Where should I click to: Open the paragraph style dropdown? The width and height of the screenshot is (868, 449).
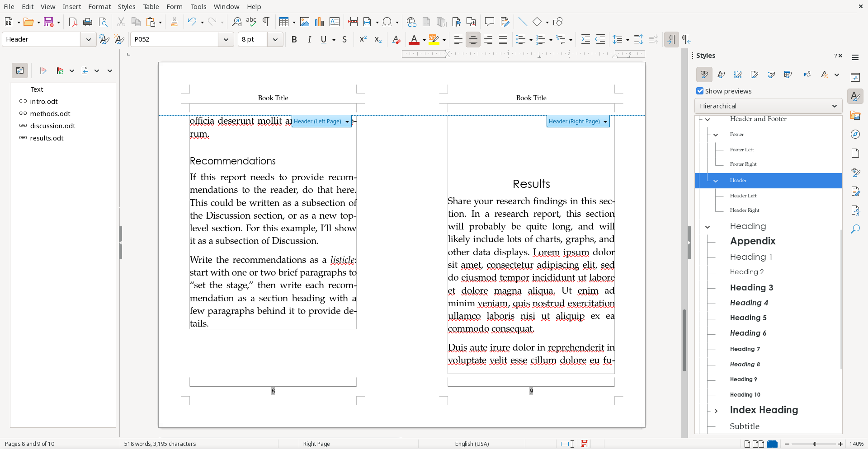[x=89, y=39]
